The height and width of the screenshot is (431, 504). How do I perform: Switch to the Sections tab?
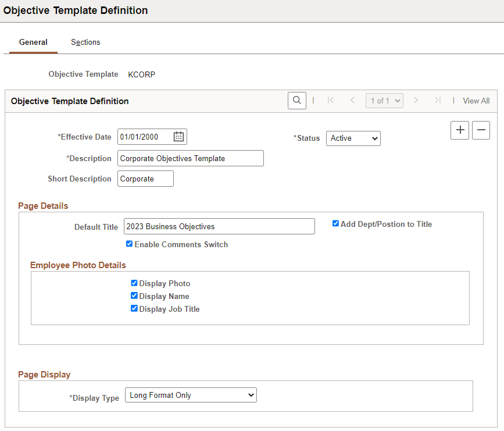(x=85, y=42)
